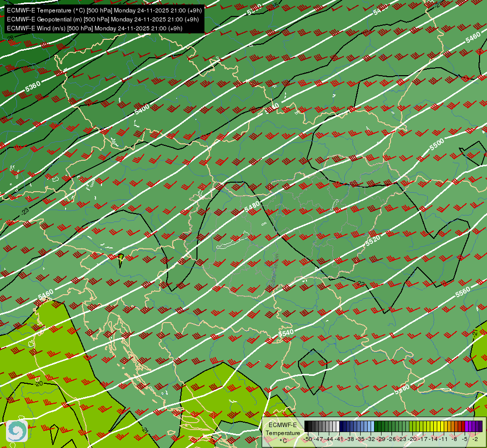The width and height of the screenshot is (487, 448).
Task: Click the -38 value on the legend scale
Action: (x=349, y=440)
